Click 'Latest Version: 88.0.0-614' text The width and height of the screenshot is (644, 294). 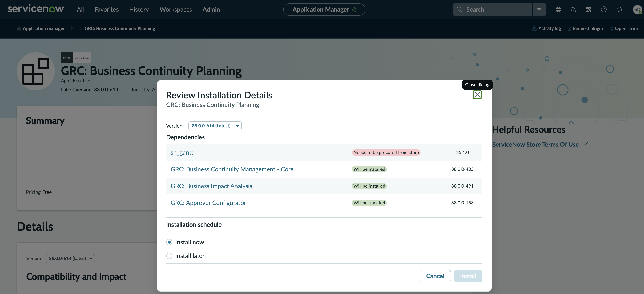(x=90, y=90)
